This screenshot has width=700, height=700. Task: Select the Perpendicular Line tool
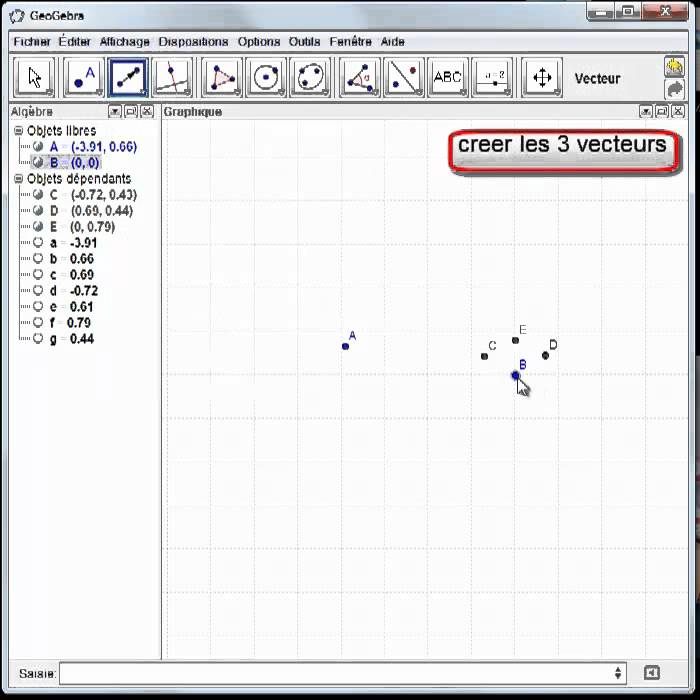pos(172,77)
